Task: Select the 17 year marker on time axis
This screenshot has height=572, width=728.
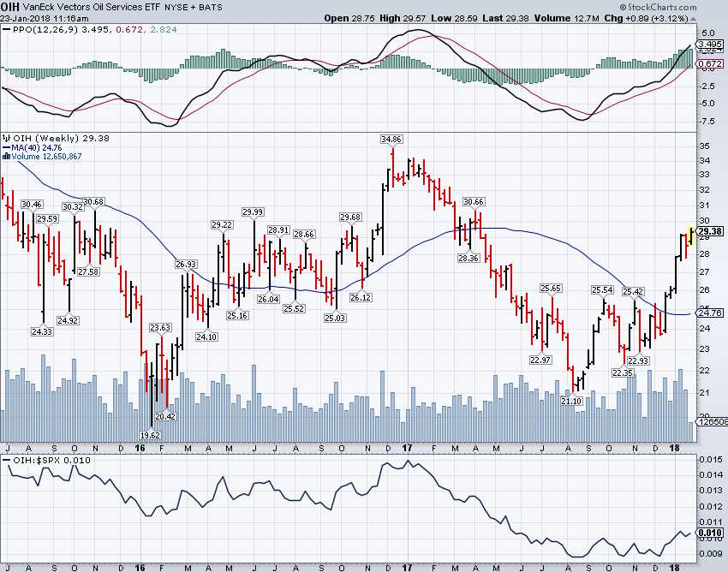Action: [x=407, y=448]
